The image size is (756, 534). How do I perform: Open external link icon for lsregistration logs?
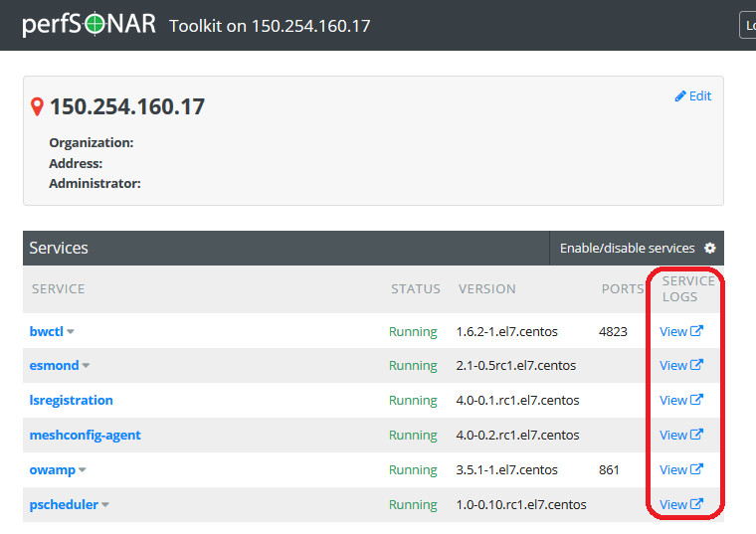coord(696,399)
